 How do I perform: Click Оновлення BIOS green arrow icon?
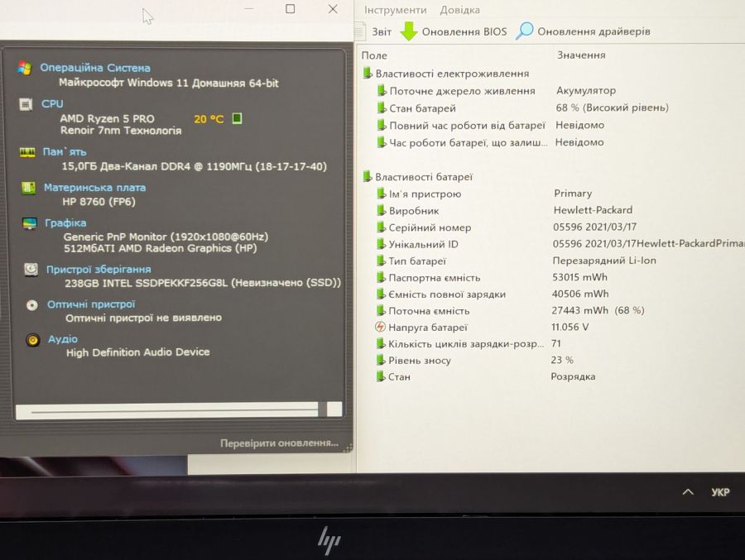coord(409,31)
